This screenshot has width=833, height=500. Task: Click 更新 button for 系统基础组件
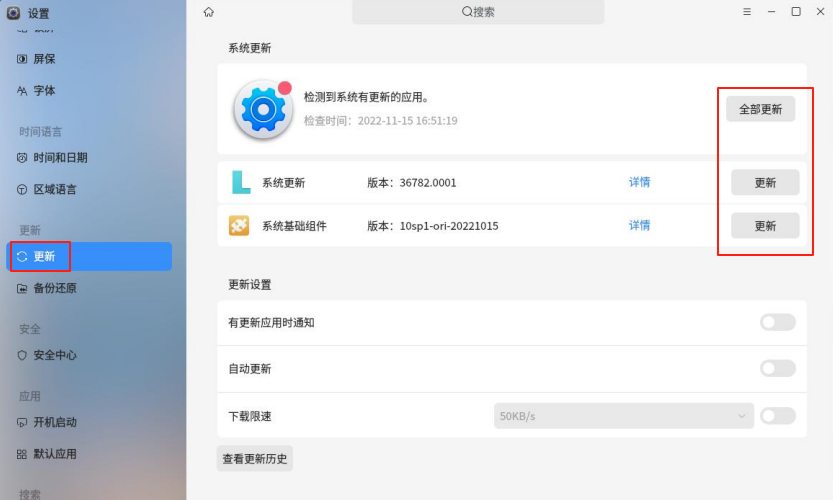(x=765, y=226)
